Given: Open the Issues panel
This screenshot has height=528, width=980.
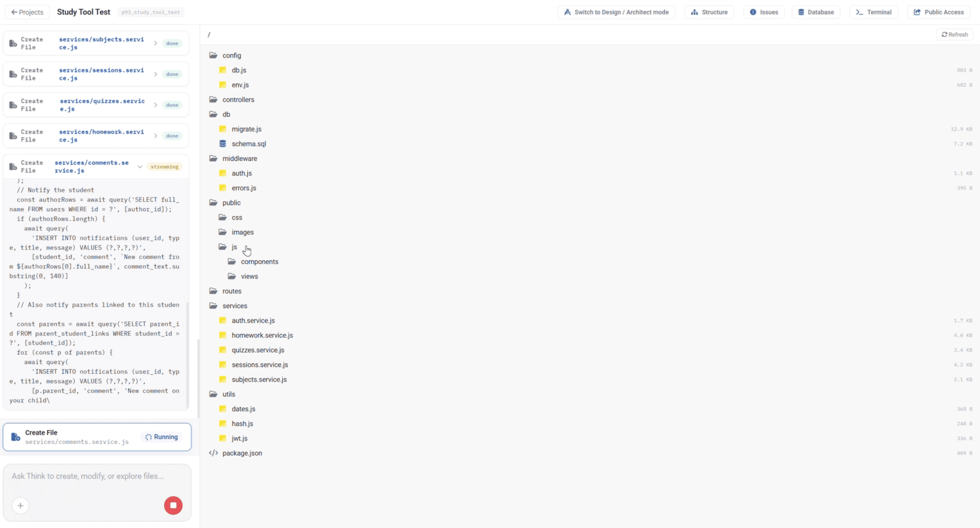Looking at the screenshot, I should tap(764, 12).
